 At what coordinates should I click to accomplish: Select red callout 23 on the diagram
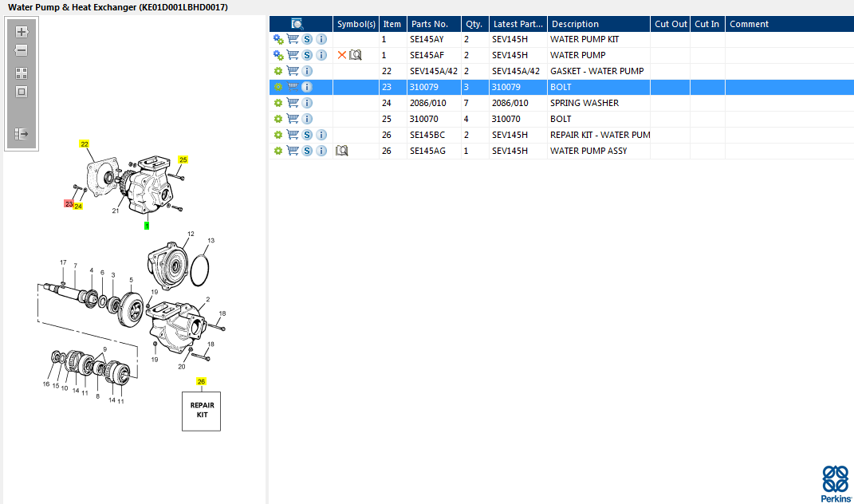[69, 204]
